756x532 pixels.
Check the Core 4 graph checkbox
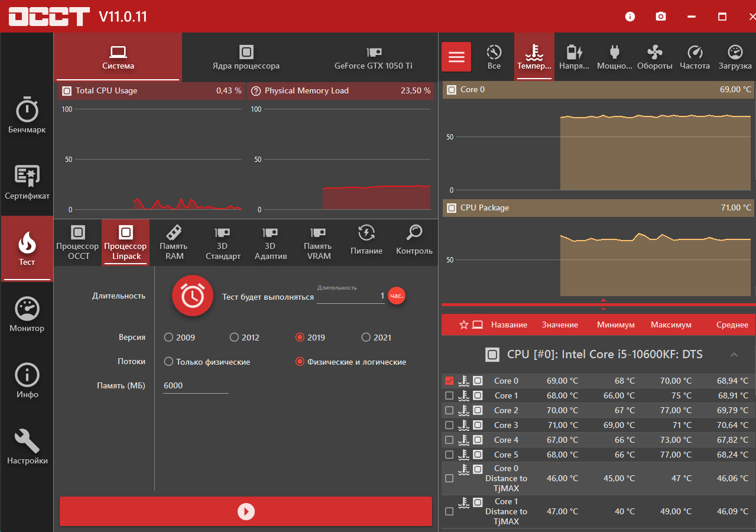pos(449,440)
